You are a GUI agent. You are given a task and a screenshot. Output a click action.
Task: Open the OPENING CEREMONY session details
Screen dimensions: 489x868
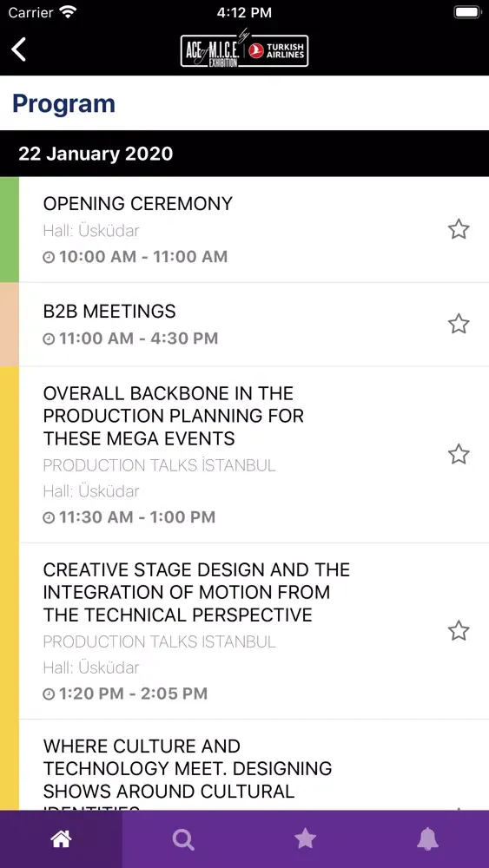[x=244, y=229]
